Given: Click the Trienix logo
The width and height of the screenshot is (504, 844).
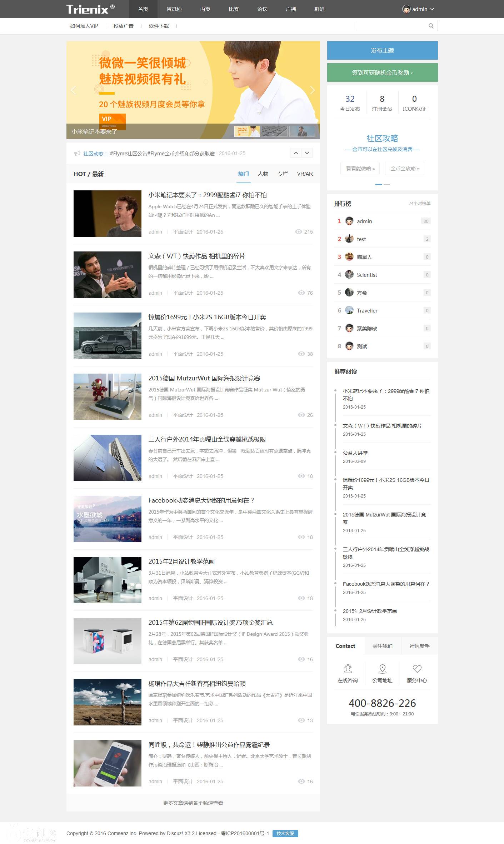Looking at the screenshot, I should (90, 9).
